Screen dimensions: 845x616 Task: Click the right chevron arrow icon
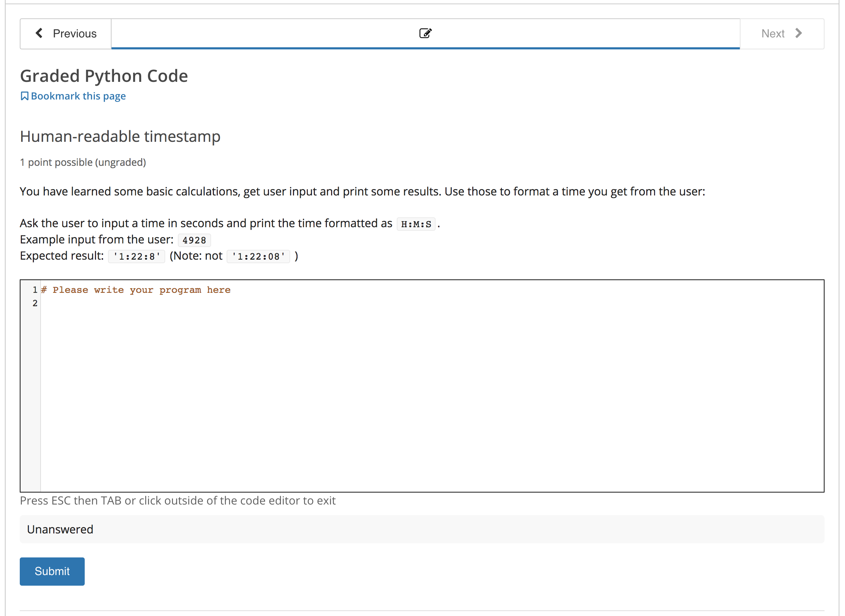point(798,33)
